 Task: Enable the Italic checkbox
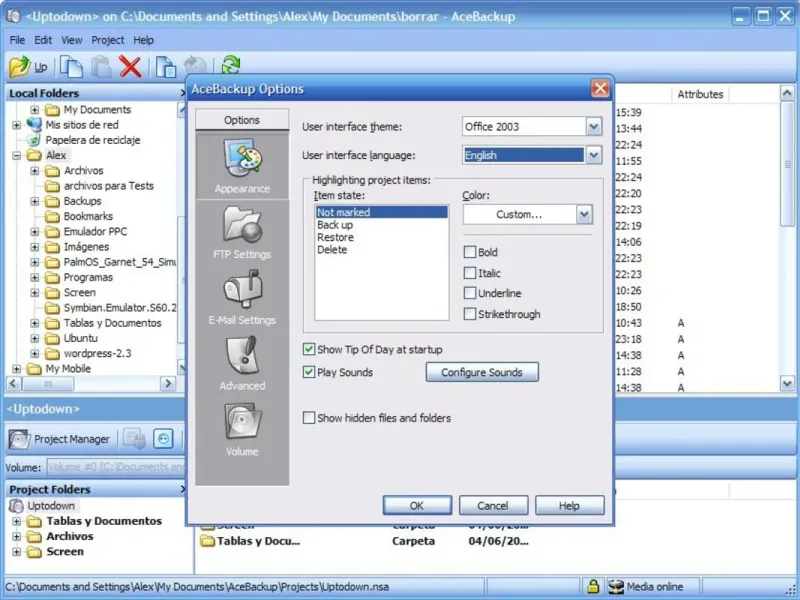(470, 273)
